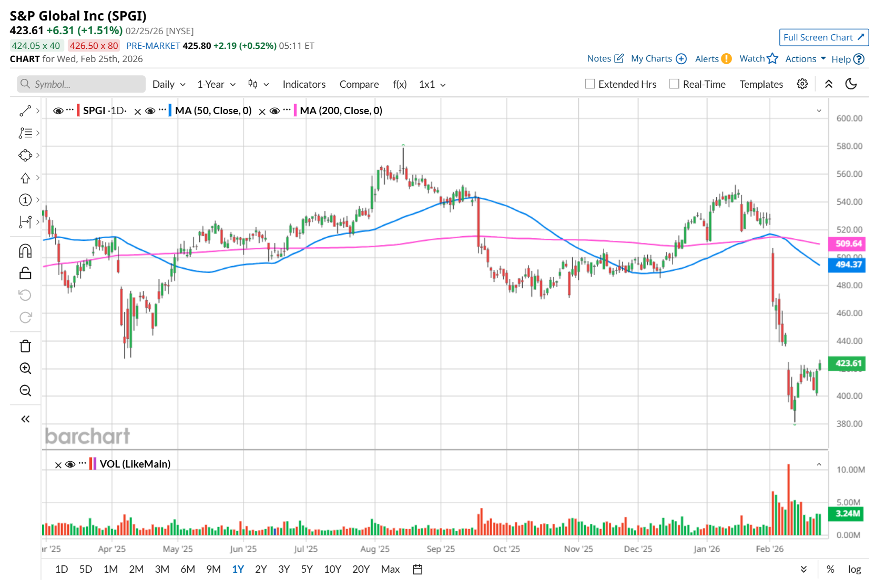Viewport: 885px width, 588px height.
Task: Click the magnet snap mode icon
Action: 25,251
